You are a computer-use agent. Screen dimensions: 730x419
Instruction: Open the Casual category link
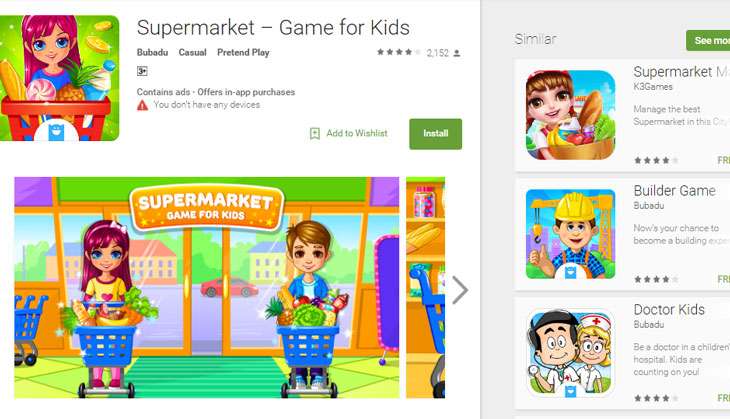pyautogui.click(x=192, y=53)
